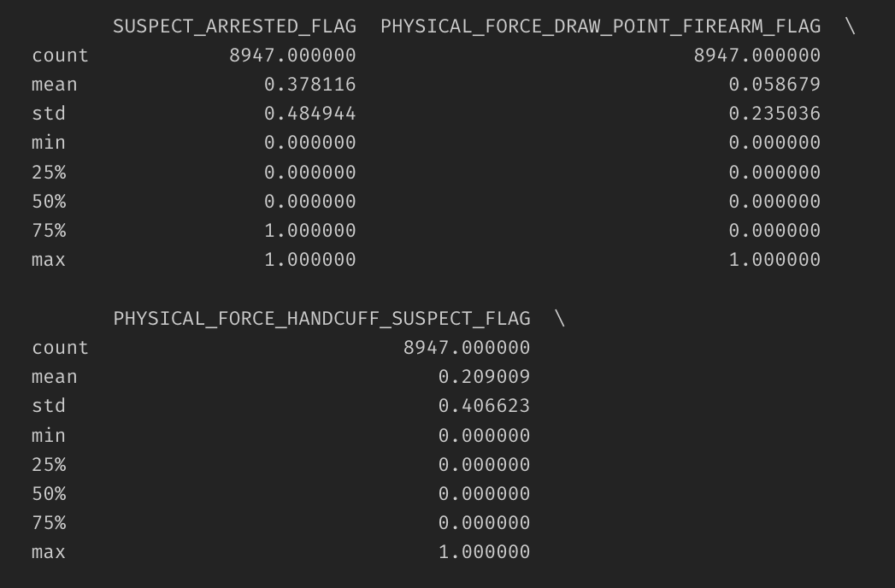Click the "50%" row label in the first table
895x588 pixels.
pos(49,202)
